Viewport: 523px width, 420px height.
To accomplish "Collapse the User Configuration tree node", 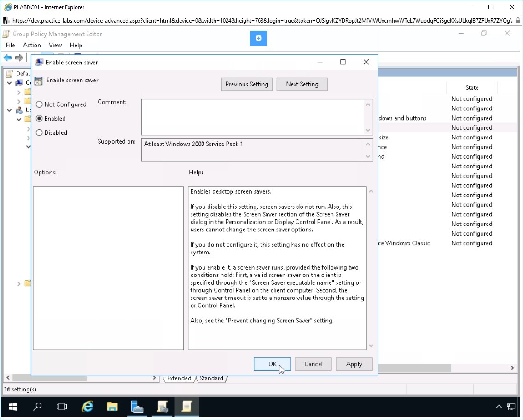I will click(x=9, y=110).
